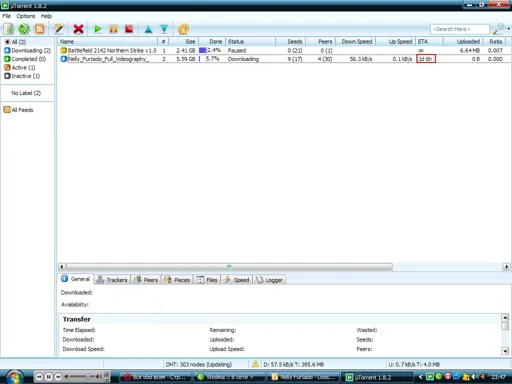
Task: Open the RSS Downloader toolbar icon
Action: [x=39, y=29]
